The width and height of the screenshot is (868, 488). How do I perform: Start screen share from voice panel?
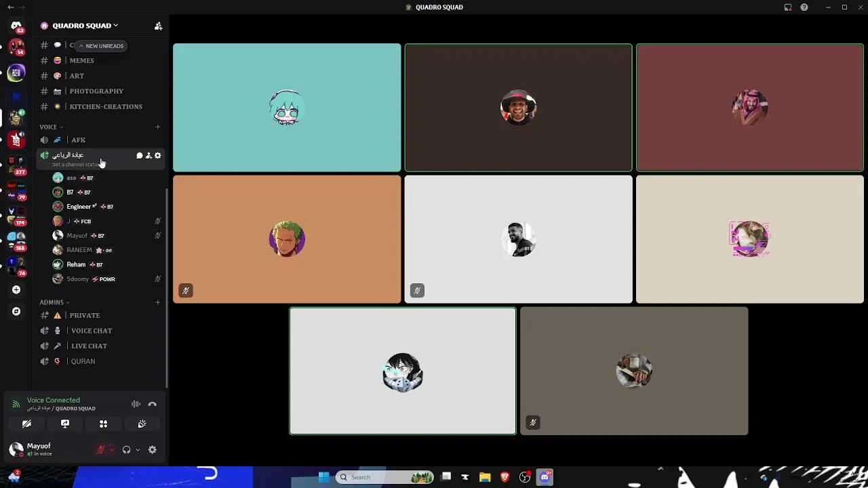tap(65, 424)
